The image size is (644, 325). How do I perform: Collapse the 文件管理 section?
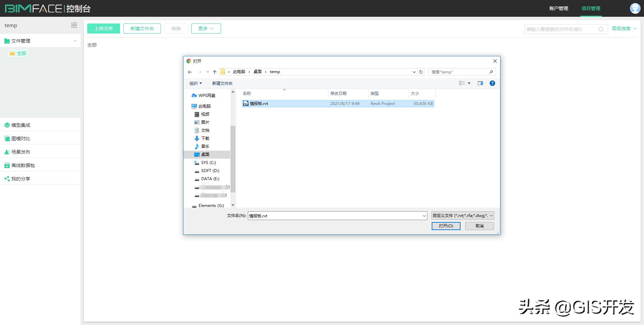pos(75,41)
